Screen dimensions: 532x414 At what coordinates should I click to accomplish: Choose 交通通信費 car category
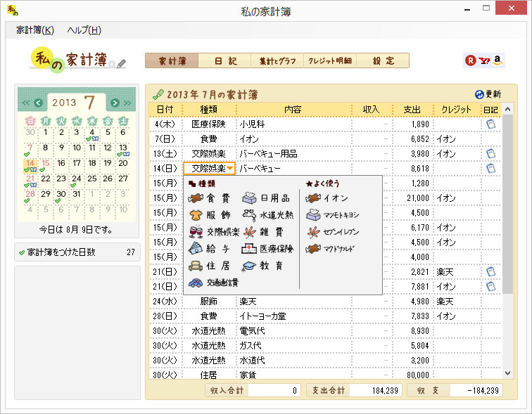pos(214,283)
